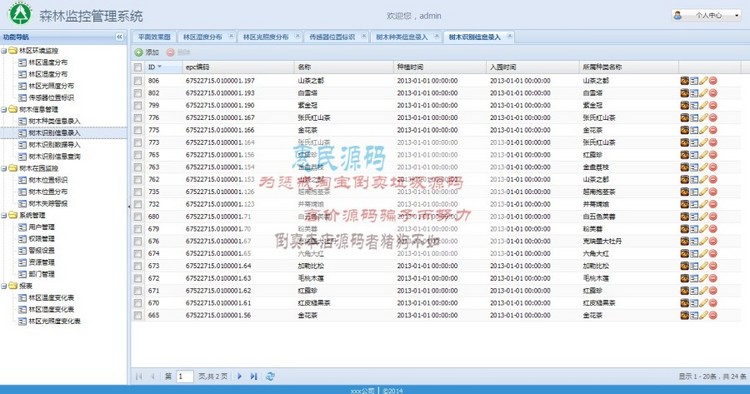Click the pencil edit icon in row 806
750x394 pixels.
click(x=703, y=80)
